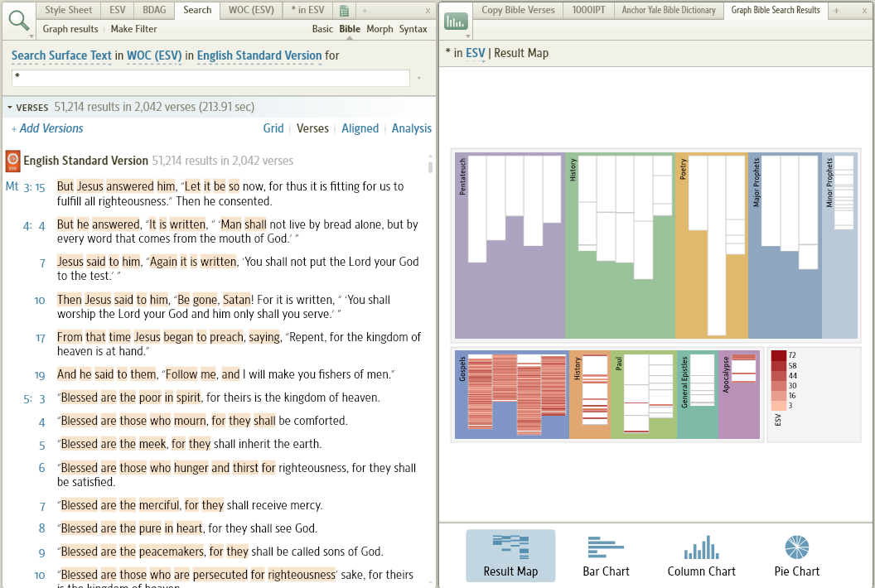Open the ESV tab
Viewport: 875px width, 588px height.
pyautogui.click(x=117, y=10)
